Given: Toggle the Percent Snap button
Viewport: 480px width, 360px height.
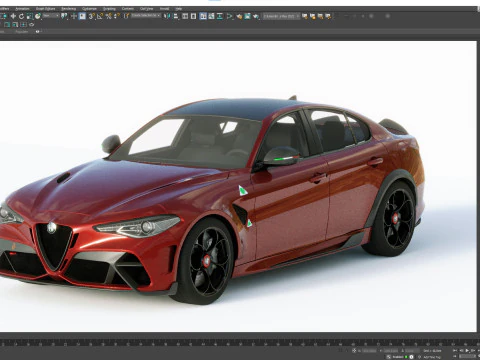Looking at the screenshot, I should (x=109, y=16).
